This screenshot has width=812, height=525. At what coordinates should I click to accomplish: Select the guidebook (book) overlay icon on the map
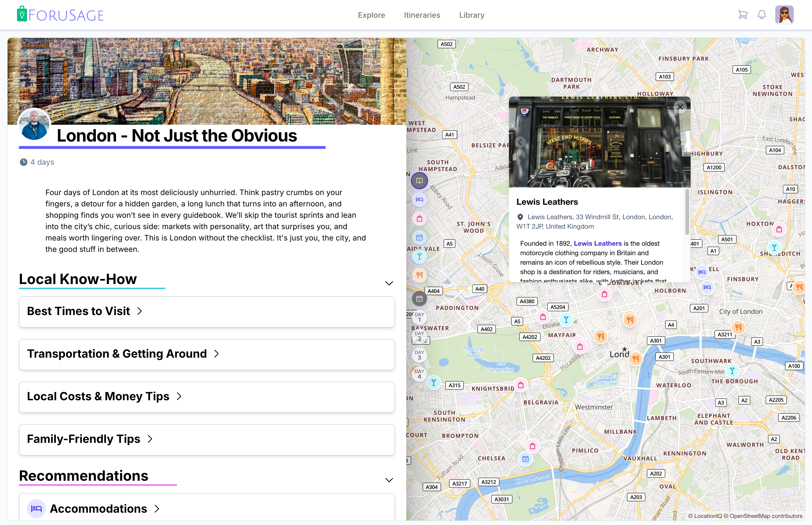tap(419, 181)
